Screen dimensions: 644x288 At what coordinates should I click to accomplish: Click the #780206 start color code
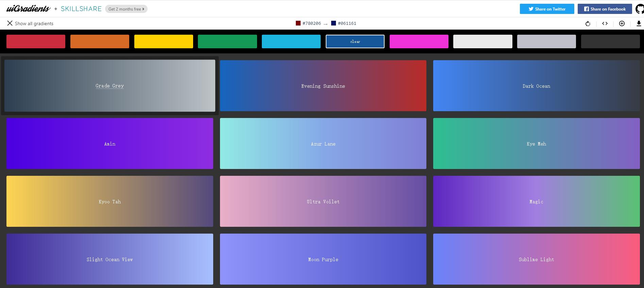click(x=311, y=23)
